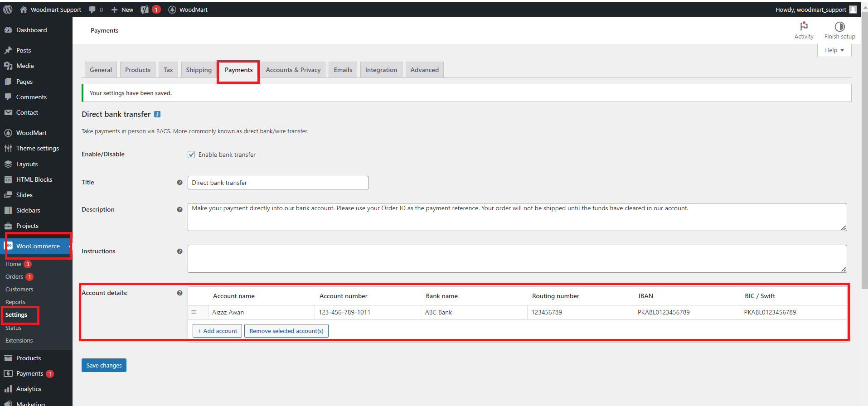Image resolution: width=868 pixels, height=406 pixels.
Task: Open Layouts stack icon in sidebar
Action: click(8, 164)
